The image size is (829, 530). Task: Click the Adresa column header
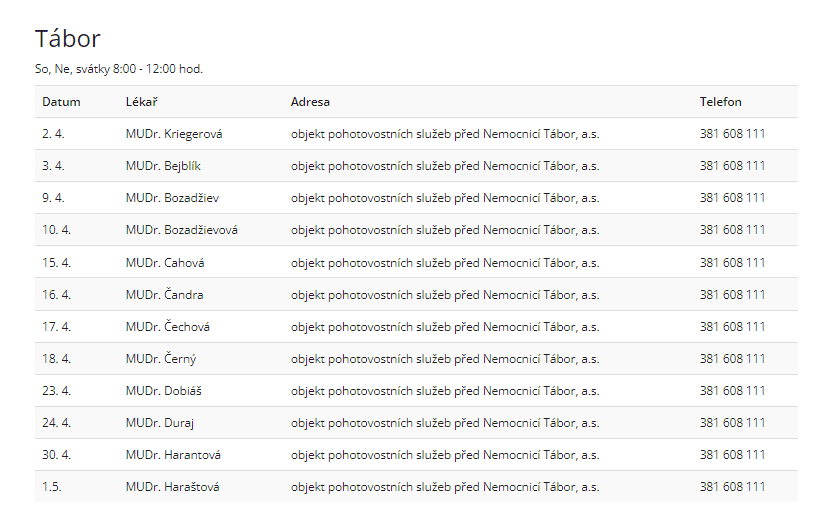pos(310,102)
